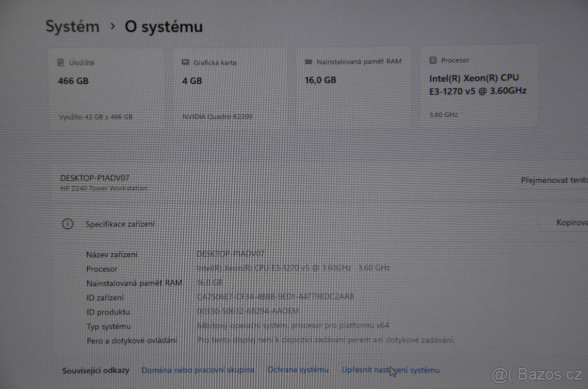
Task: Open the Upřesnit nastavení systému link
Action: [391, 370]
